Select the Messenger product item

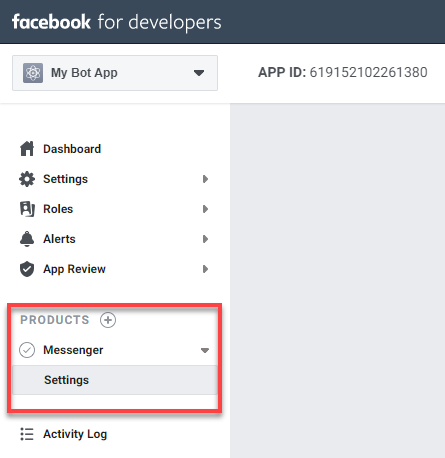coord(73,350)
